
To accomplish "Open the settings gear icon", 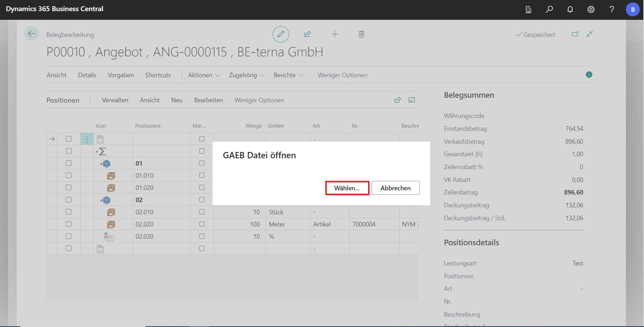I will 591,9.
